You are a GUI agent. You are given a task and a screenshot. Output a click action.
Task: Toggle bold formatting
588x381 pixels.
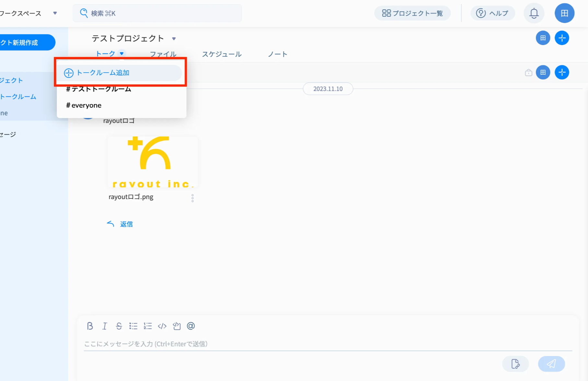coord(90,326)
